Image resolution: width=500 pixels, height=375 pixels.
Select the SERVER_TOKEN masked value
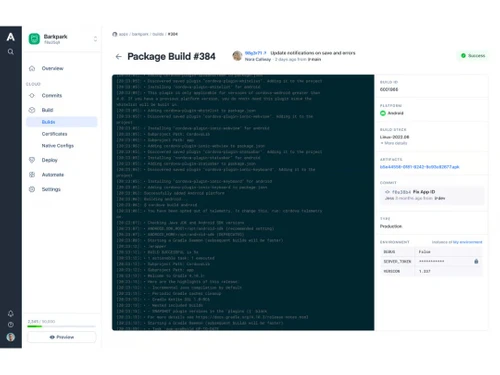coord(431,261)
